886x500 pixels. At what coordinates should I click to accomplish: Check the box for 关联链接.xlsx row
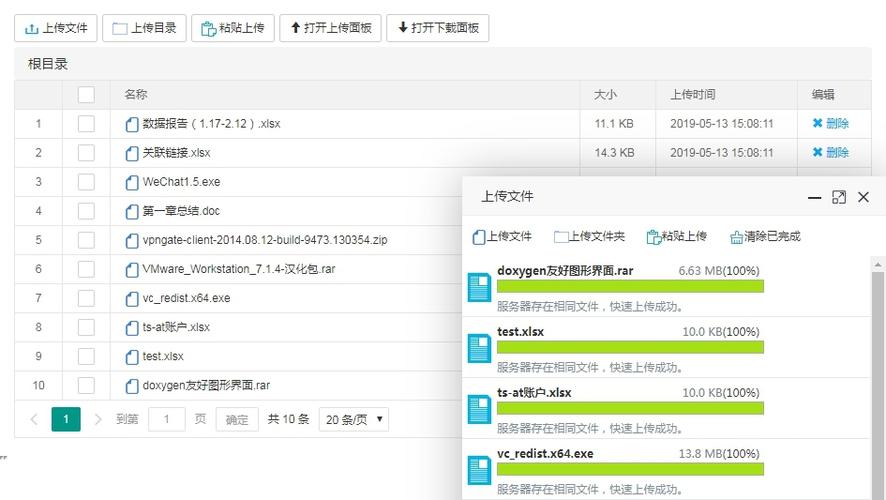pos(86,153)
